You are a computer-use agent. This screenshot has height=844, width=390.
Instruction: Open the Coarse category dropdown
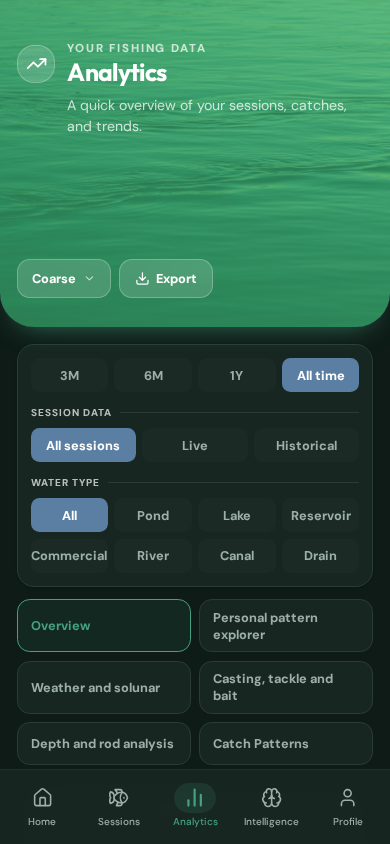(x=64, y=278)
